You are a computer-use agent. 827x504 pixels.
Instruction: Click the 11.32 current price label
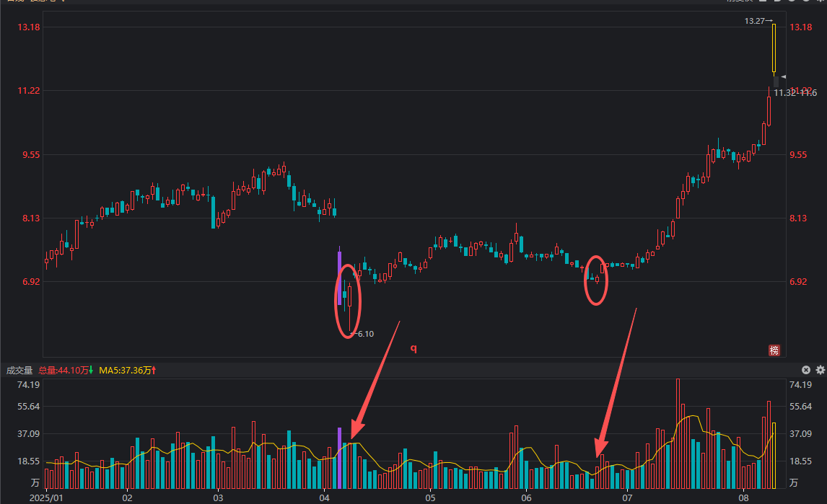click(x=784, y=93)
